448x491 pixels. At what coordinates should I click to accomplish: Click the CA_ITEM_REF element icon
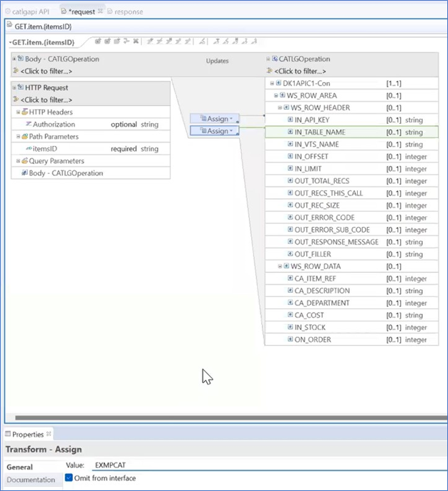tap(291, 278)
